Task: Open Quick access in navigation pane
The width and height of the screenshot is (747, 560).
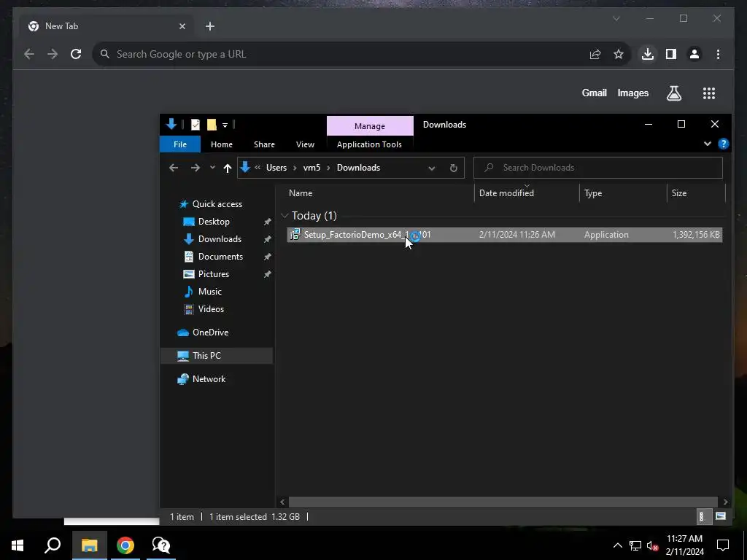Action: pyautogui.click(x=217, y=204)
